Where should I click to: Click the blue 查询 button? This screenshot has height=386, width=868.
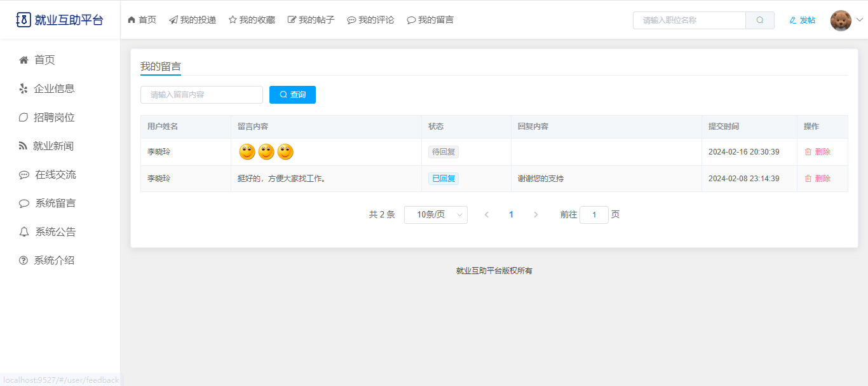coord(292,95)
